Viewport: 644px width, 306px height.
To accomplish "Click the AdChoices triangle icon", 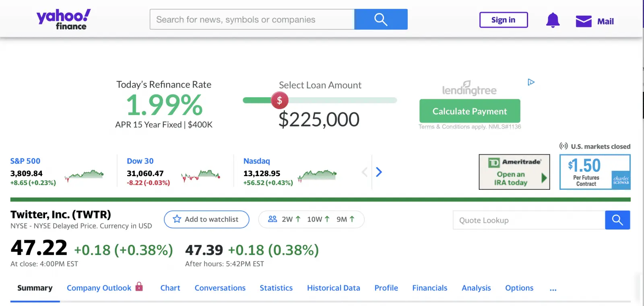I will point(531,82).
